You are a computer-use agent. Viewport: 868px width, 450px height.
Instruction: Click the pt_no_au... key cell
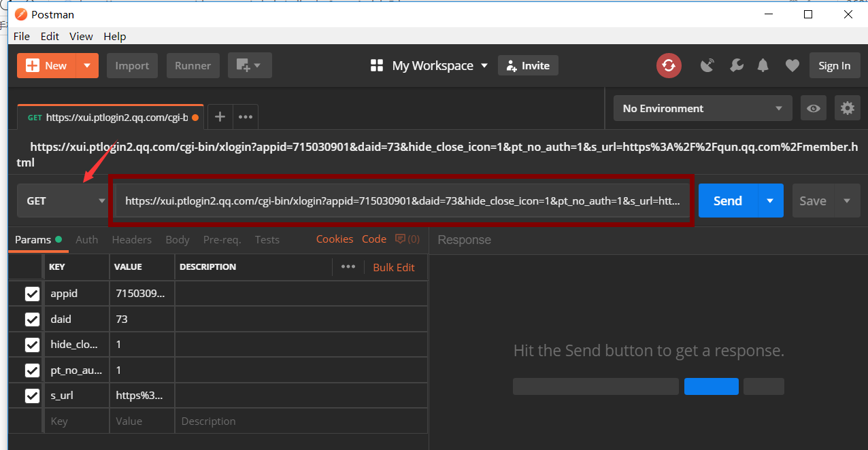(x=77, y=370)
